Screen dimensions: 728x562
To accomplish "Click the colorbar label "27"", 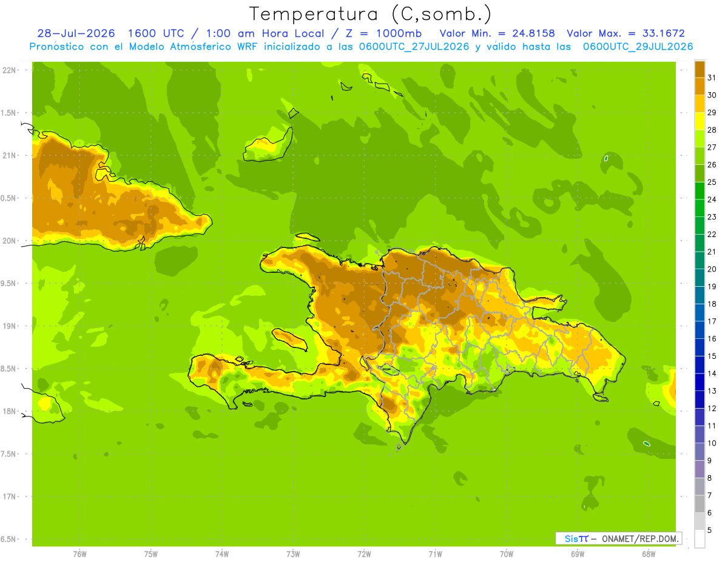I will pos(712,147).
